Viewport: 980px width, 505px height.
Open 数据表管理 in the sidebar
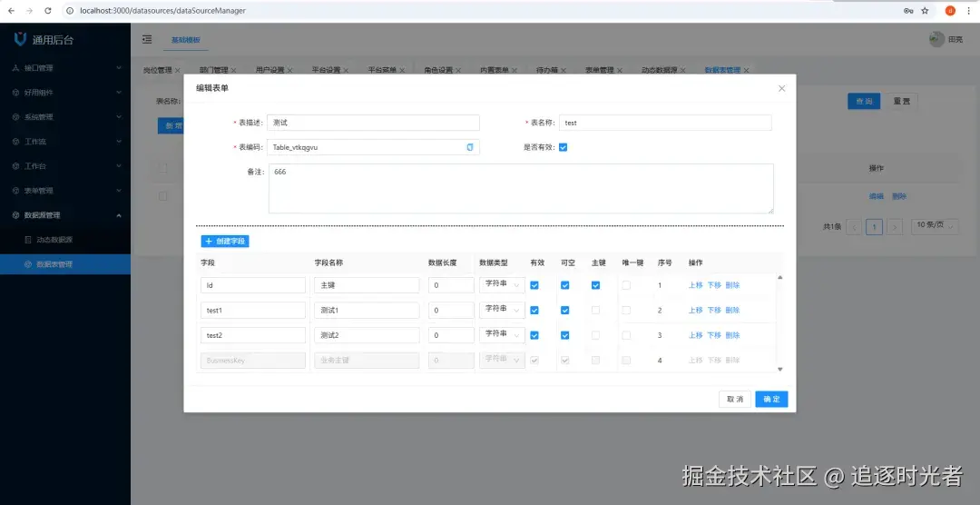pos(65,264)
